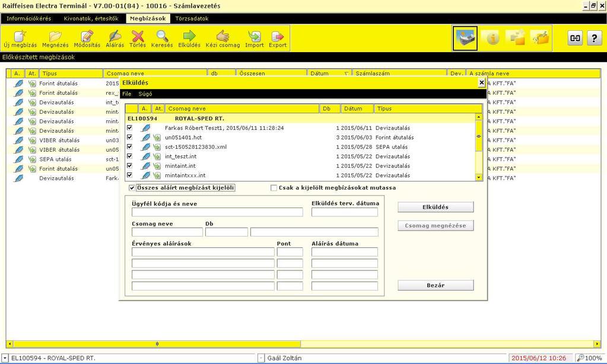Select the Kézi csomag hand icon

tap(223, 36)
